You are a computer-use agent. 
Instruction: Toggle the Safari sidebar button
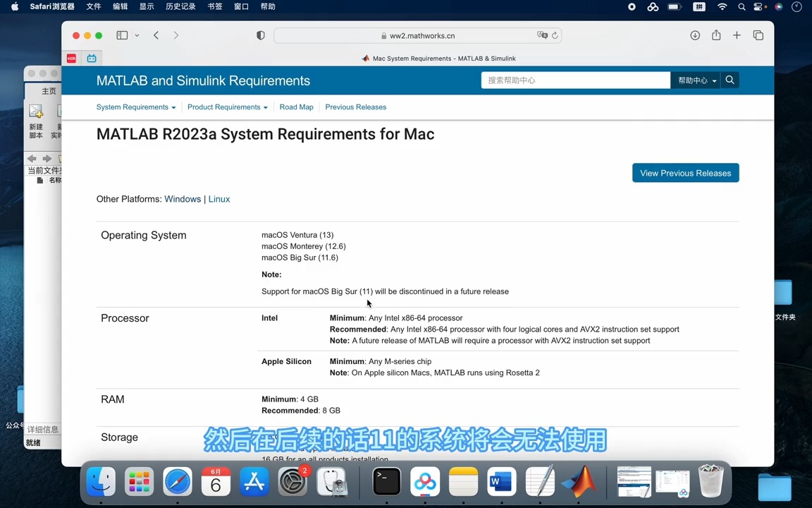(x=122, y=35)
